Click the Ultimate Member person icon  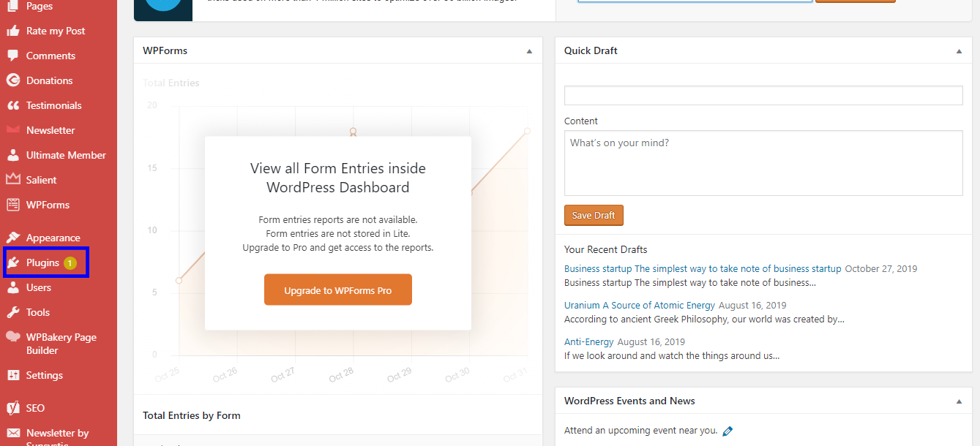[13, 155]
